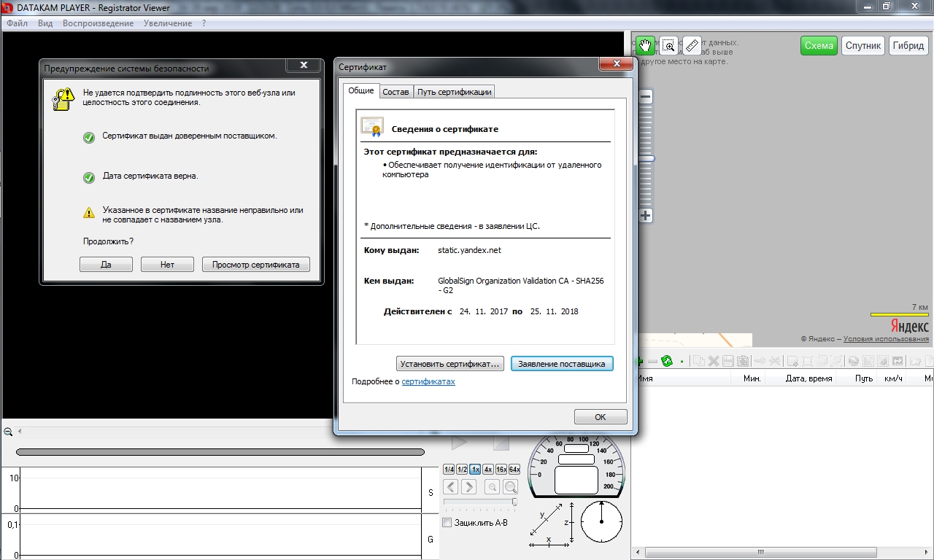Open the Воспроизведение menu

(x=98, y=23)
